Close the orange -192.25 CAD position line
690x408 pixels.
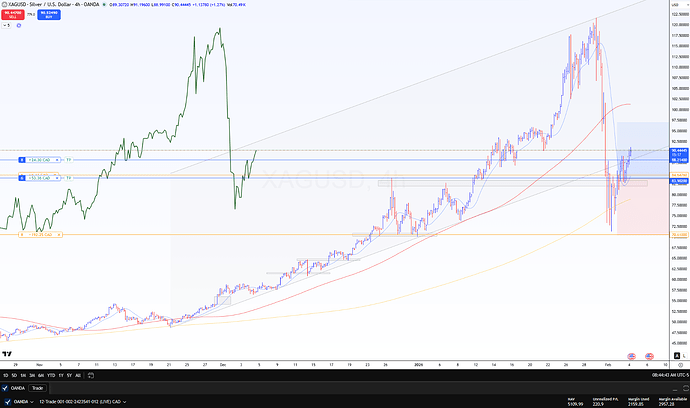coord(59,235)
